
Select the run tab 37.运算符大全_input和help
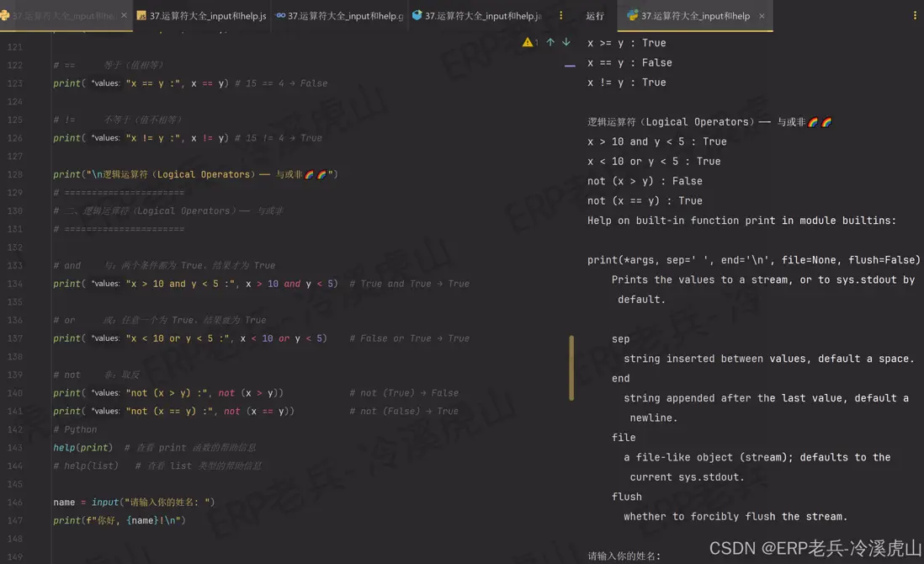click(x=695, y=16)
